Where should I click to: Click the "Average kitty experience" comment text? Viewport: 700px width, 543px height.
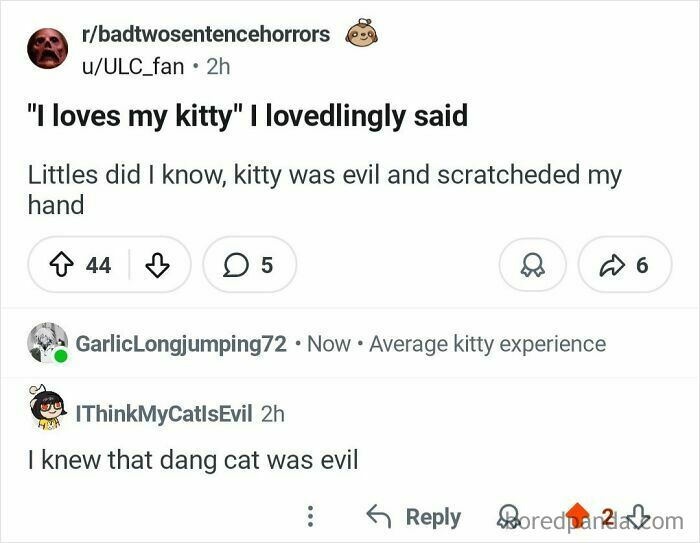click(487, 344)
